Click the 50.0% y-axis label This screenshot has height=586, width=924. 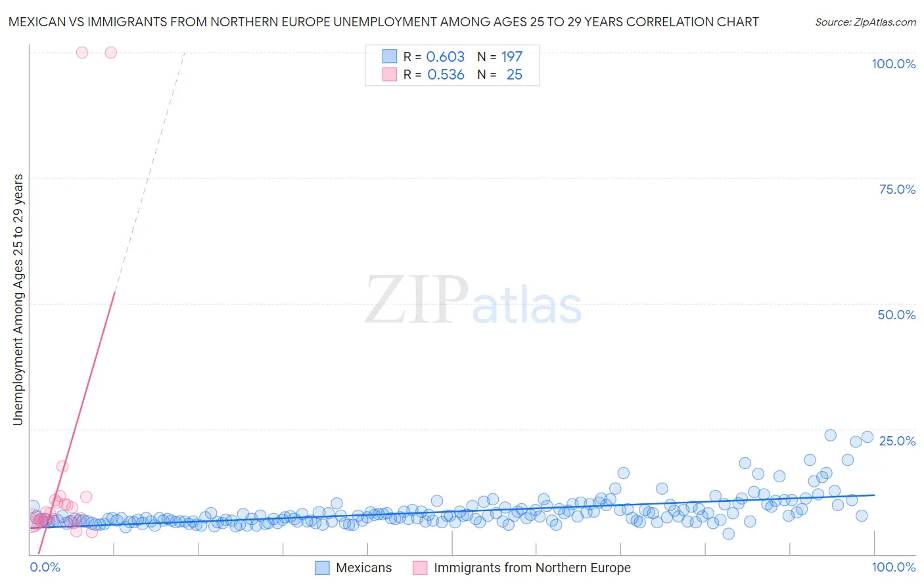pos(896,315)
